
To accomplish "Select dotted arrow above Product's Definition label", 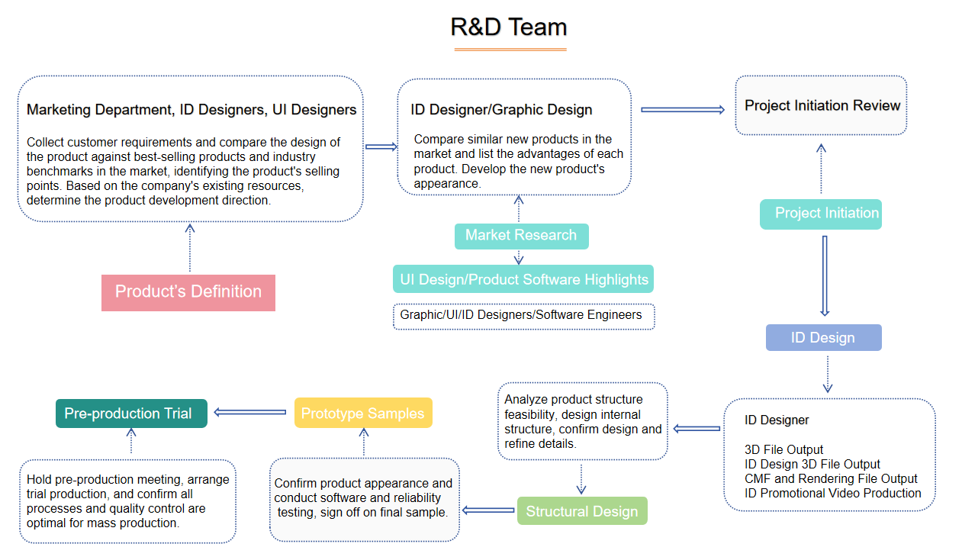I will coord(190,247).
